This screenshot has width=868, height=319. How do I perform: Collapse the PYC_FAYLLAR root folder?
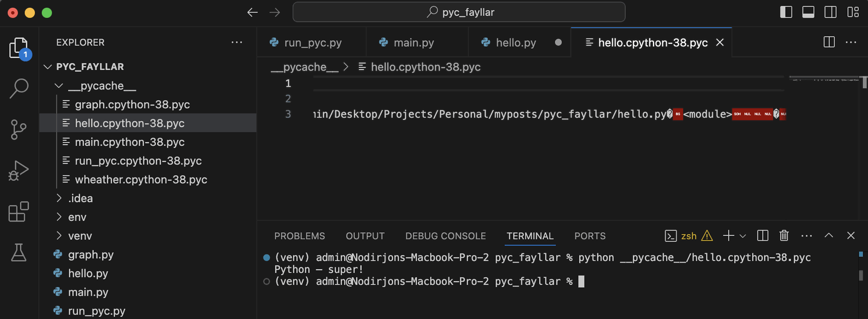click(148, 67)
